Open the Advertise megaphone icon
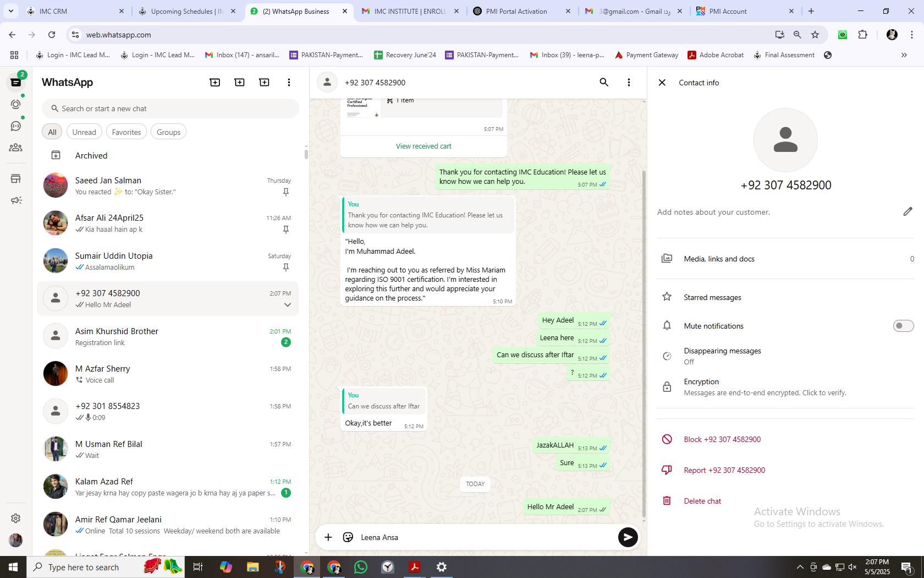 (16, 200)
